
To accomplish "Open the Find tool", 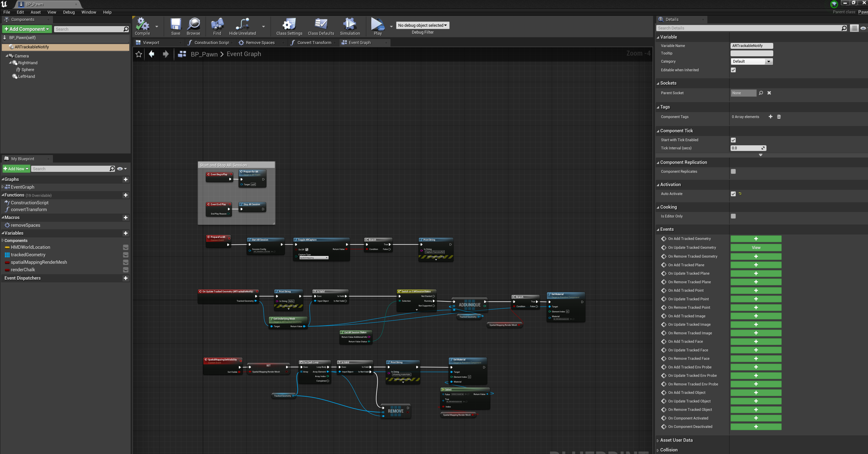I will pyautogui.click(x=217, y=26).
